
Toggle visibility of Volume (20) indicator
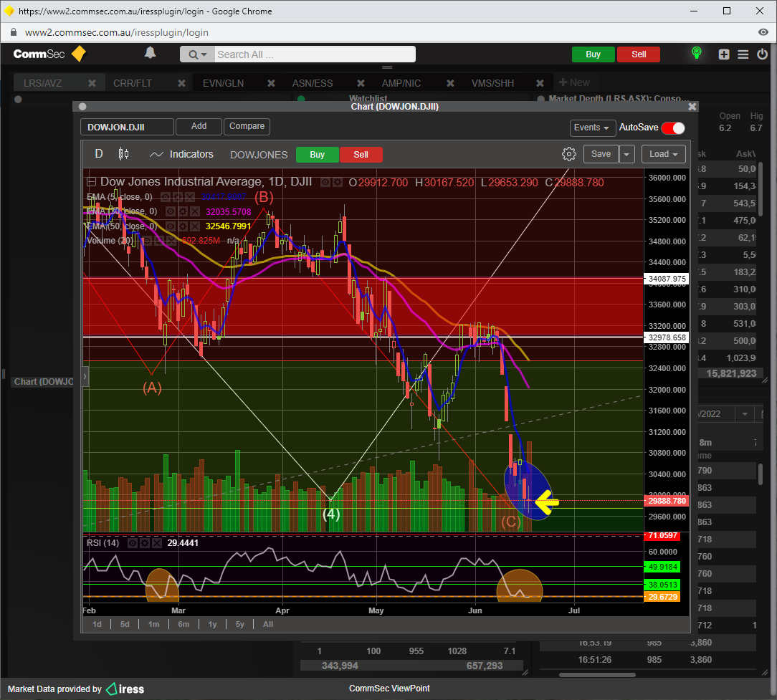point(148,240)
